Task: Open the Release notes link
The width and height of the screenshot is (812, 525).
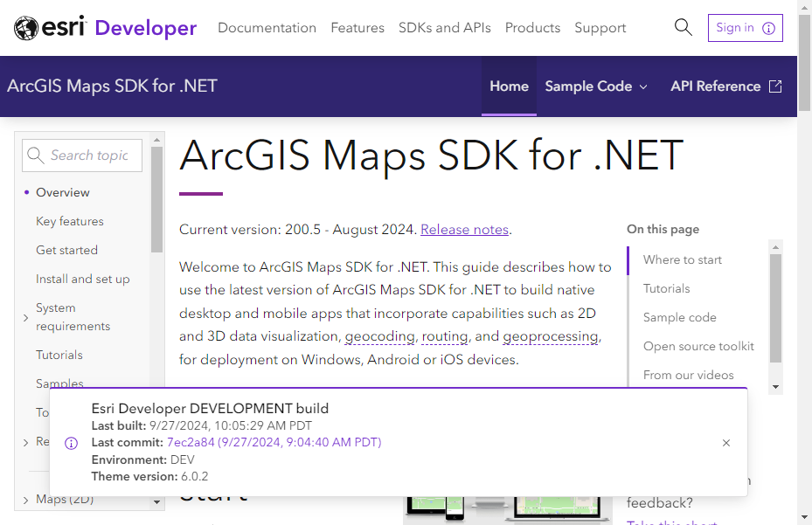Action: click(464, 230)
